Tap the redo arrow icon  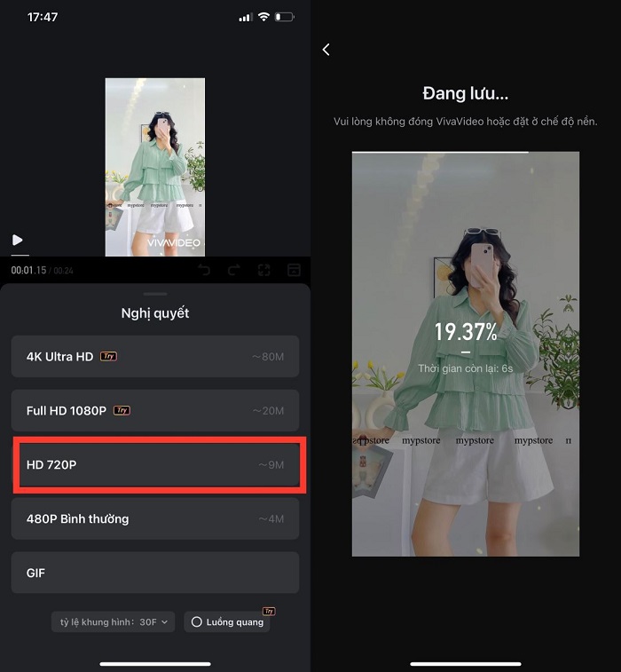pyautogui.click(x=234, y=270)
